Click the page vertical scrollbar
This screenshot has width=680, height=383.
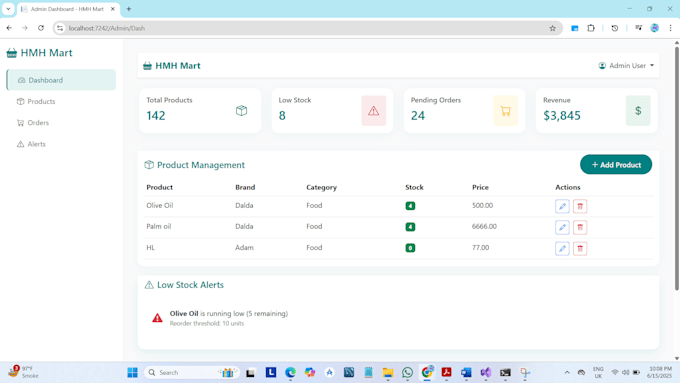coord(677,169)
